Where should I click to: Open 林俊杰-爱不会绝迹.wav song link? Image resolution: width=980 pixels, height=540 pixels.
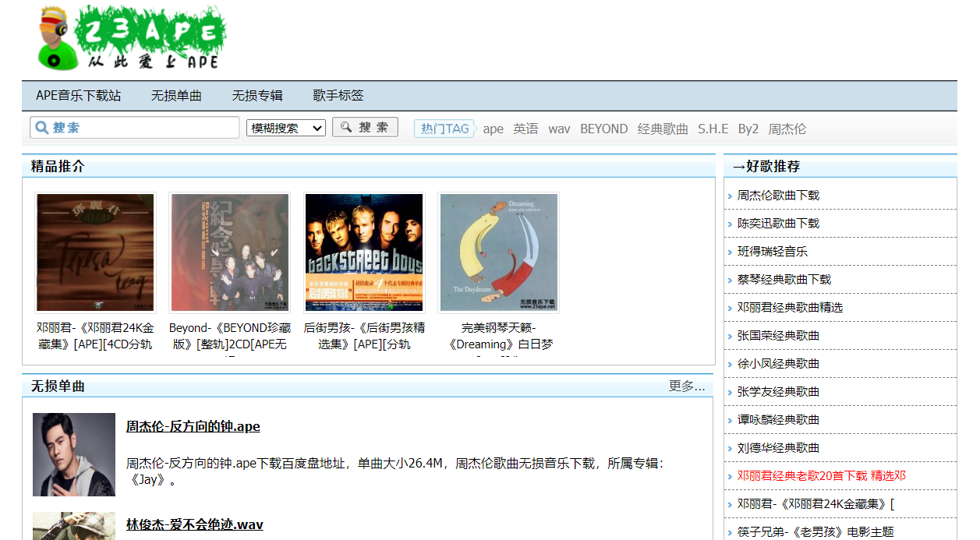(x=195, y=524)
